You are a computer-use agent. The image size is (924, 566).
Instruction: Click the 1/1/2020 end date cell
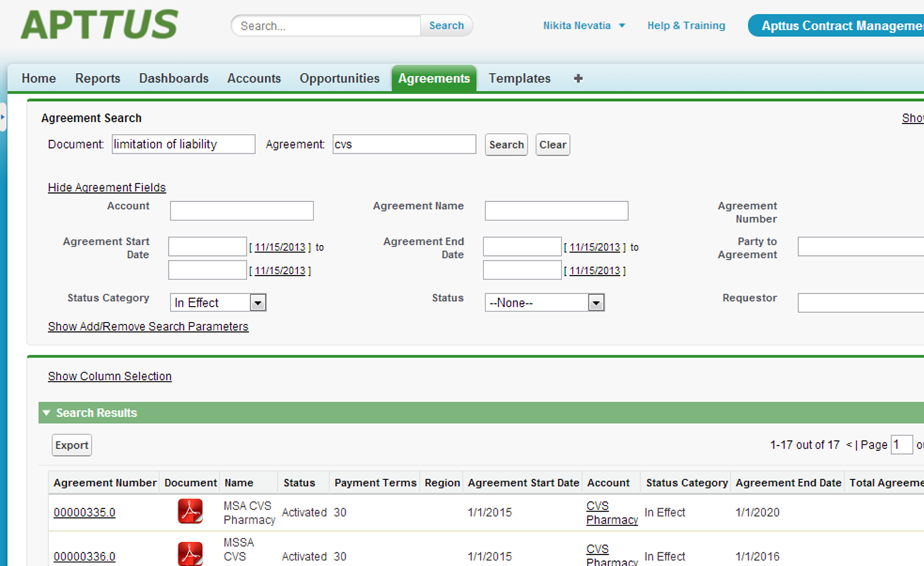pyautogui.click(x=757, y=512)
